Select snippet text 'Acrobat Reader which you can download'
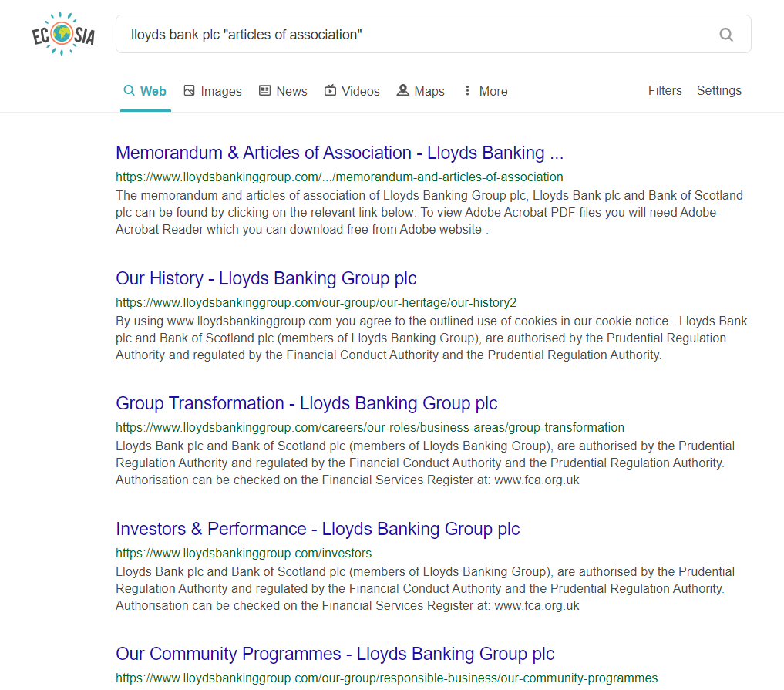The height and width of the screenshot is (690, 784). click(226, 230)
